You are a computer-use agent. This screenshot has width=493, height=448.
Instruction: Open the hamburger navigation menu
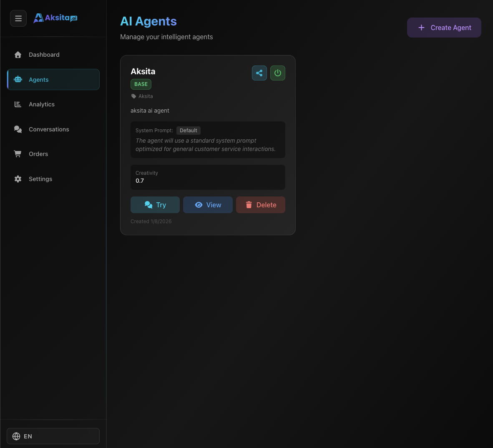point(18,18)
